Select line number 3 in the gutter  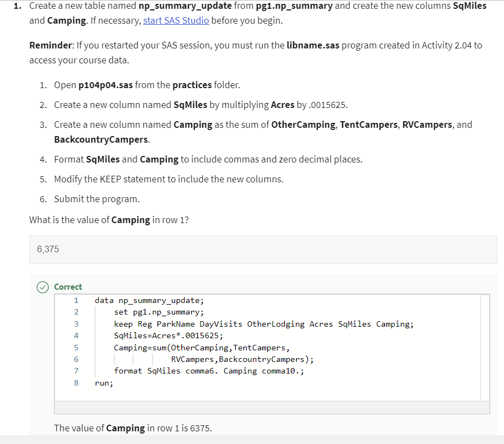pyautogui.click(x=76, y=324)
